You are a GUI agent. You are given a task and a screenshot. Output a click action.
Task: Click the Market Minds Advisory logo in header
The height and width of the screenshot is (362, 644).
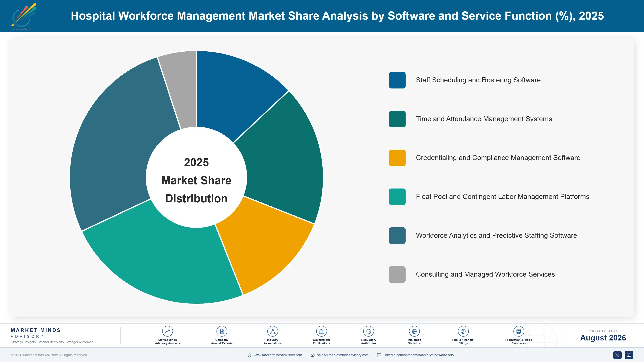click(x=23, y=16)
